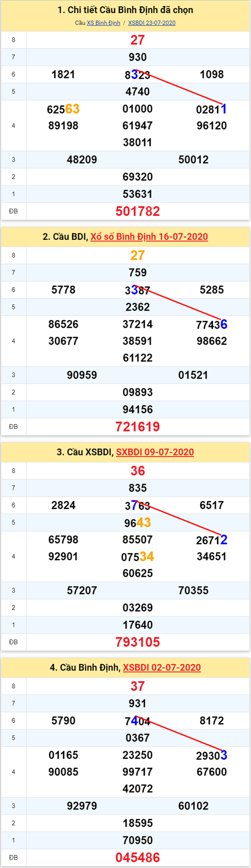Screen dimensions: 251x868
Task: Select number 02811 ending in blue digit
Action: pos(211,109)
